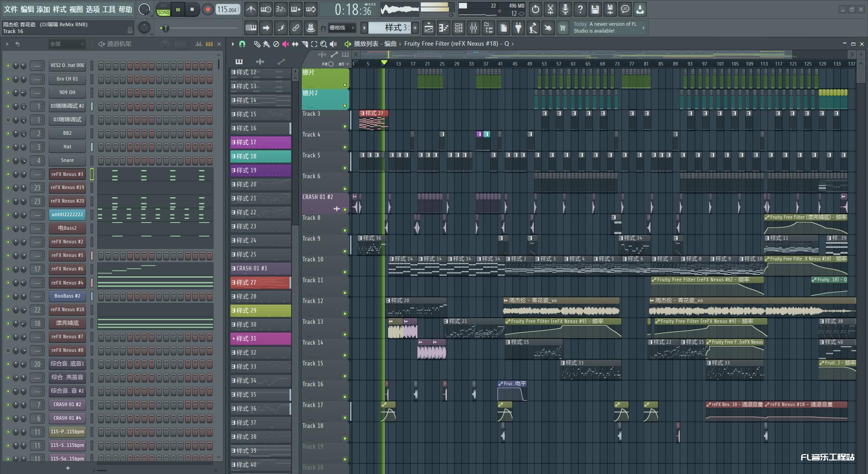
Task: Open the mixer icon
Action: tap(474, 28)
